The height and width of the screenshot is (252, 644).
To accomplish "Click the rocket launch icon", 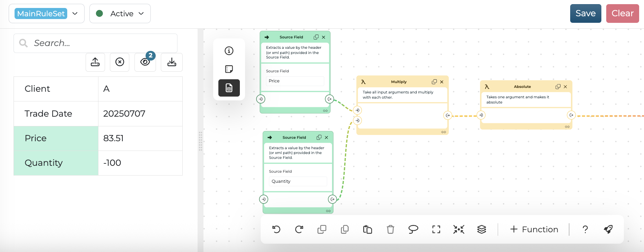I will point(608,229).
